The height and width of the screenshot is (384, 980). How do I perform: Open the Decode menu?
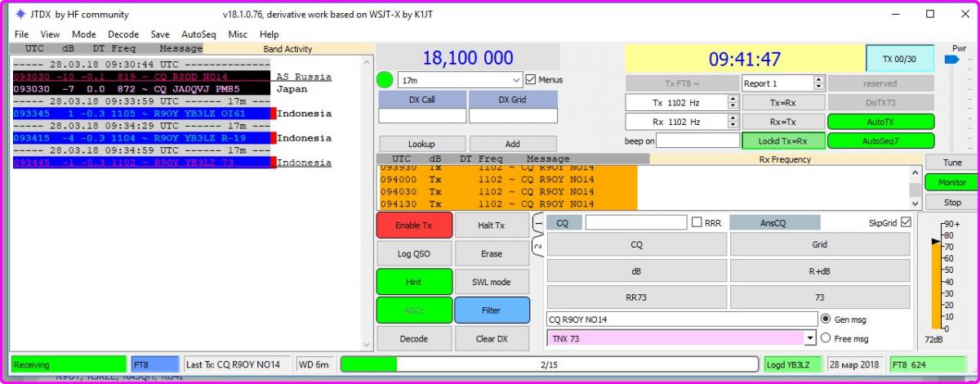pos(123,34)
